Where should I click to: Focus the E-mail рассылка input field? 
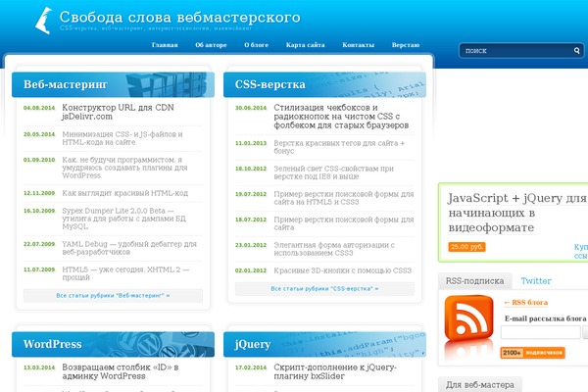(x=540, y=332)
